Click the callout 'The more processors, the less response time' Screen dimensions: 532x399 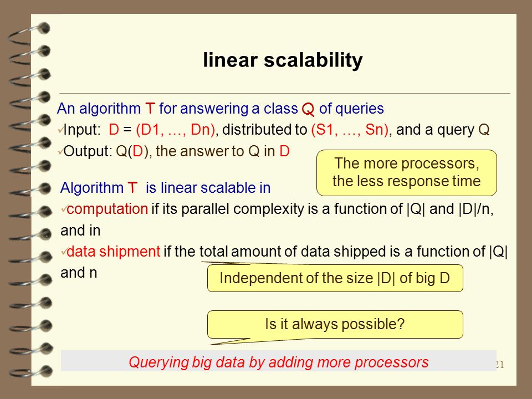point(406,173)
